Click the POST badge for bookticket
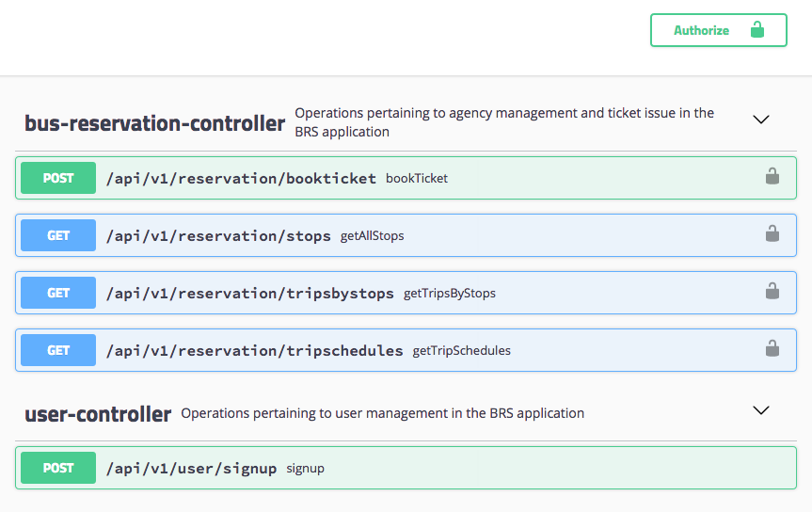Viewport: 812px width, 512px height. pyautogui.click(x=58, y=178)
